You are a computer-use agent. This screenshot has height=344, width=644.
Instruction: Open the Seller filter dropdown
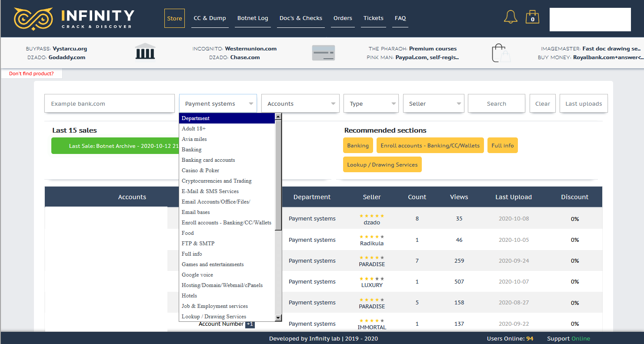(x=434, y=104)
